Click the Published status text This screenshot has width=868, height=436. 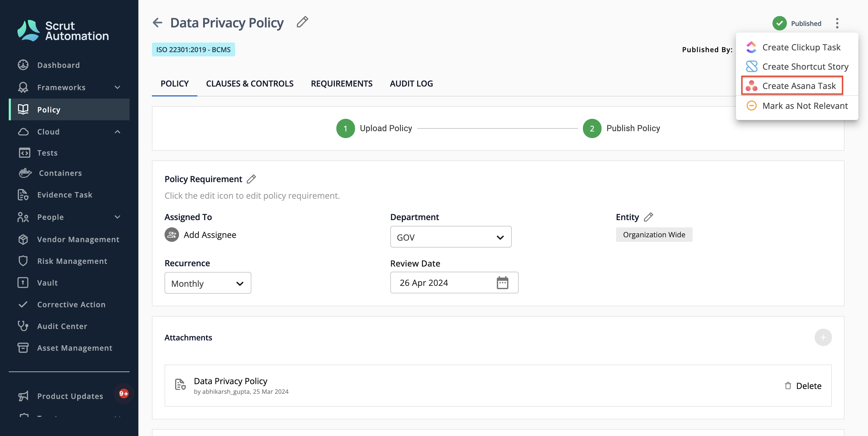click(806, 23)
